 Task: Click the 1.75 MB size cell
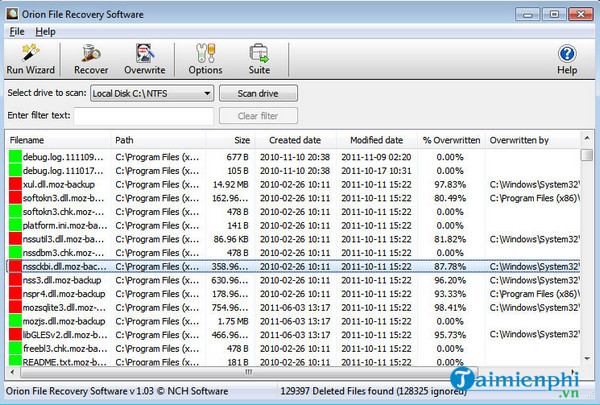(x=233, y=321)
